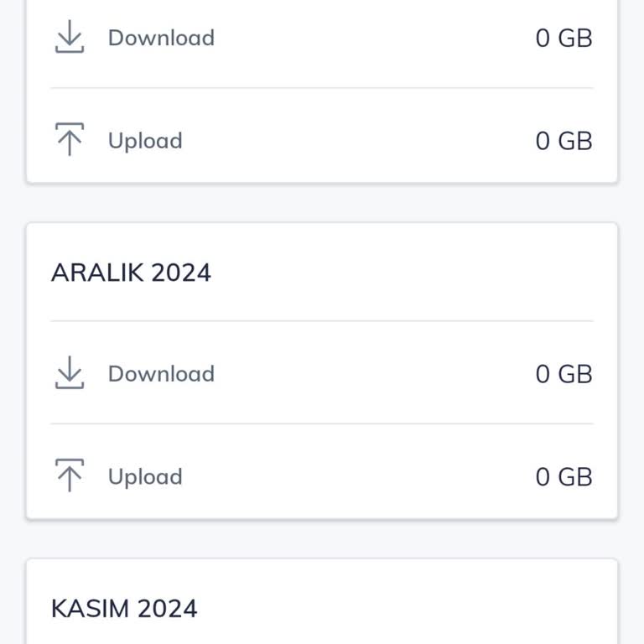
Task: Click the upload arrow icon under ARALIK 2024
Action: coord(70,475)
